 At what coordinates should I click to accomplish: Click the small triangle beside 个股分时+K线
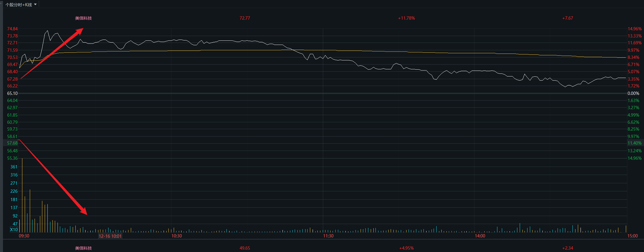pos(35,4)
